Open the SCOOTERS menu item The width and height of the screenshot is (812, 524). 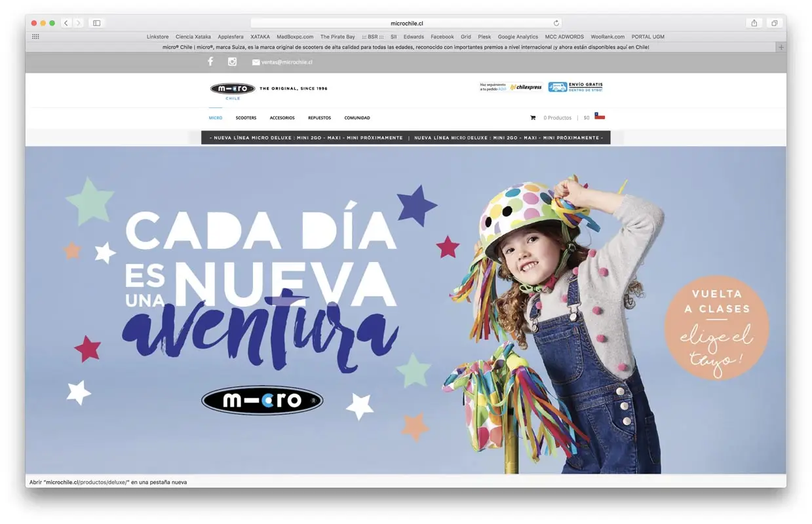tap(246, 118)
